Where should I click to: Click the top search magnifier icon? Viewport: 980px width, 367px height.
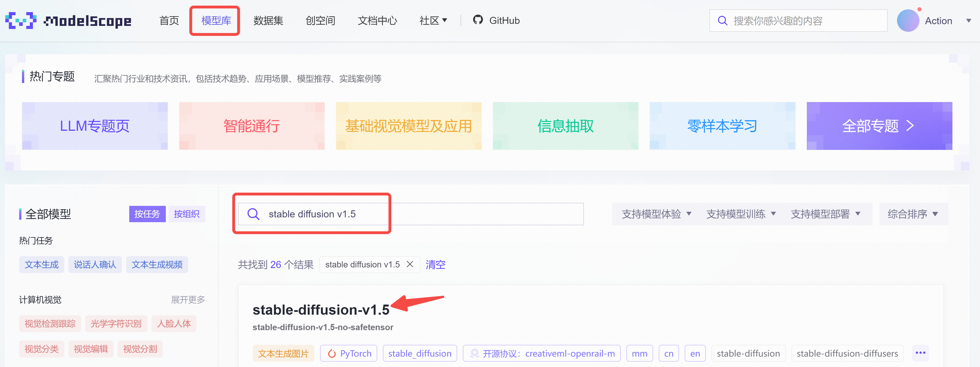click(x=722, y=21)
